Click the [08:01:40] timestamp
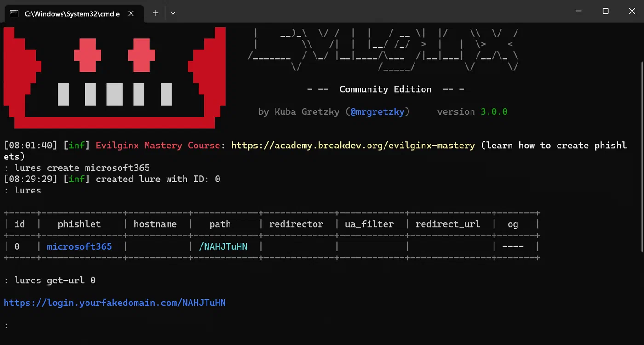Screen dimensions: 644x345 tap(30, 146)
